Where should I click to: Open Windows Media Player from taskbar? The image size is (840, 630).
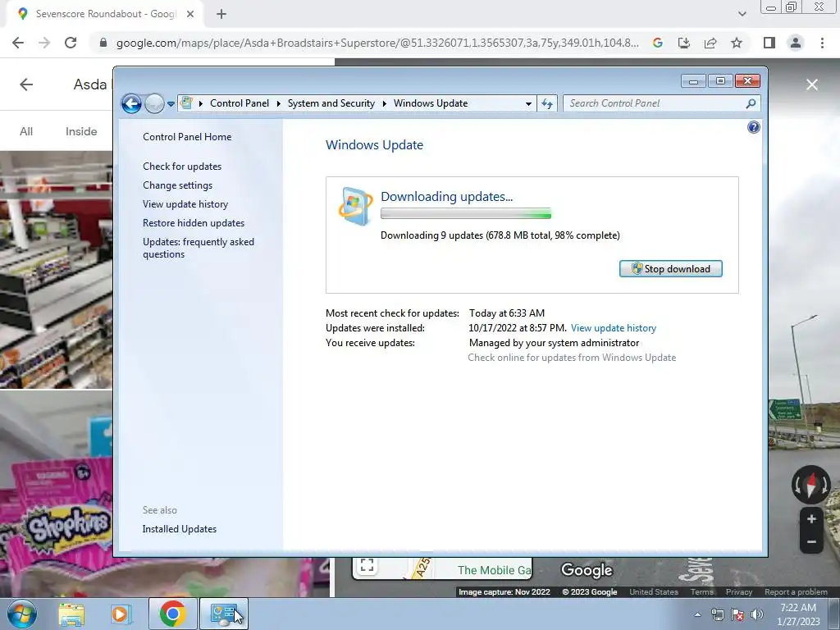pyautogui.click(x=121, y=614)
